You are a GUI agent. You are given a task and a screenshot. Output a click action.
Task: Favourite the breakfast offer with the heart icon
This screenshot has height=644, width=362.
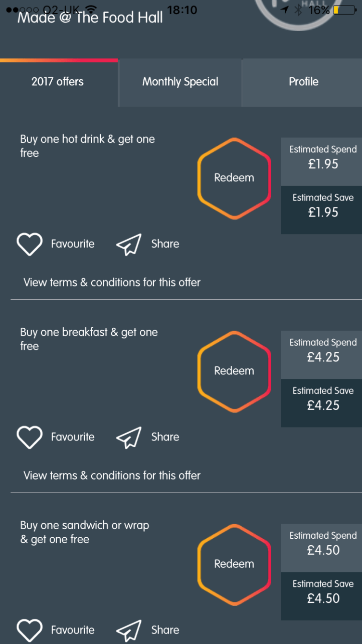(x=30, y=437)
